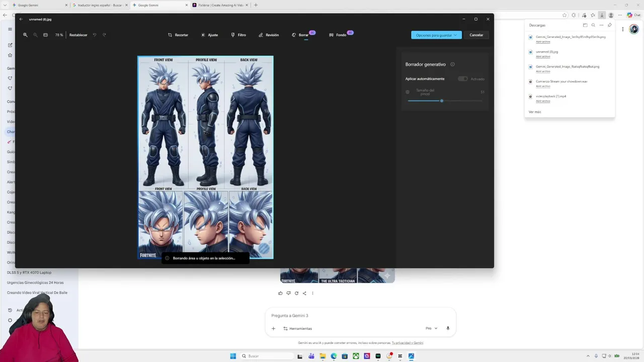Open DLSS 5 y RTX 4070 Laptop chat
This screenshot has height=362, width=644.
[29, 273]
